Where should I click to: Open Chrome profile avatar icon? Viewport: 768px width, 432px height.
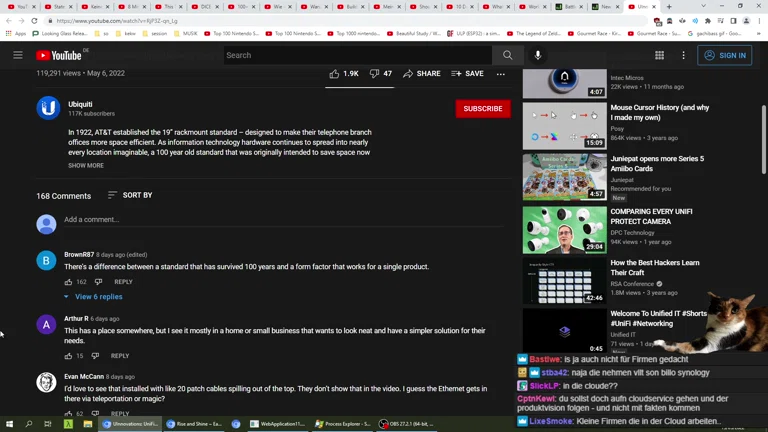[x=746, y=21]
